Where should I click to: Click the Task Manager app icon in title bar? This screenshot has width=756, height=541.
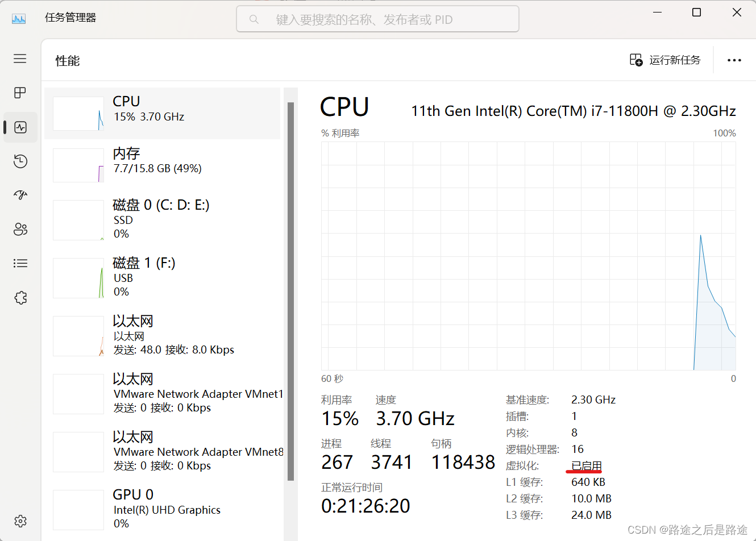coord(19,19)
